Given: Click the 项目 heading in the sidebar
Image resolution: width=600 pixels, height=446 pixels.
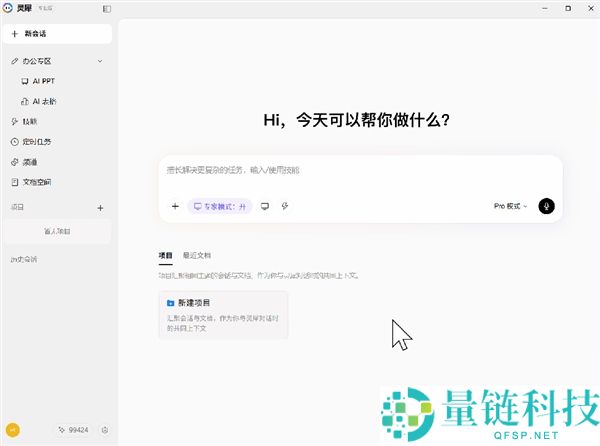Looking at the screenshot, I should pos(17,207).
